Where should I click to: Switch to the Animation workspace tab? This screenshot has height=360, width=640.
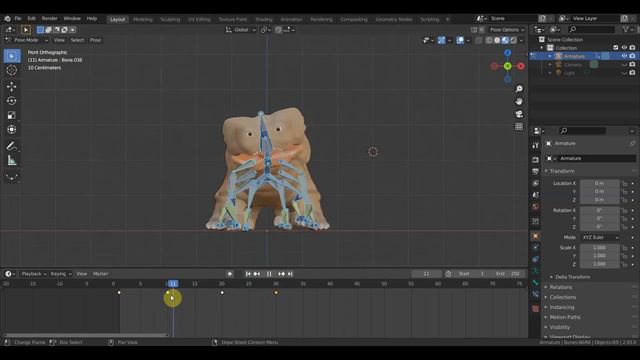(x=291, y=19)
